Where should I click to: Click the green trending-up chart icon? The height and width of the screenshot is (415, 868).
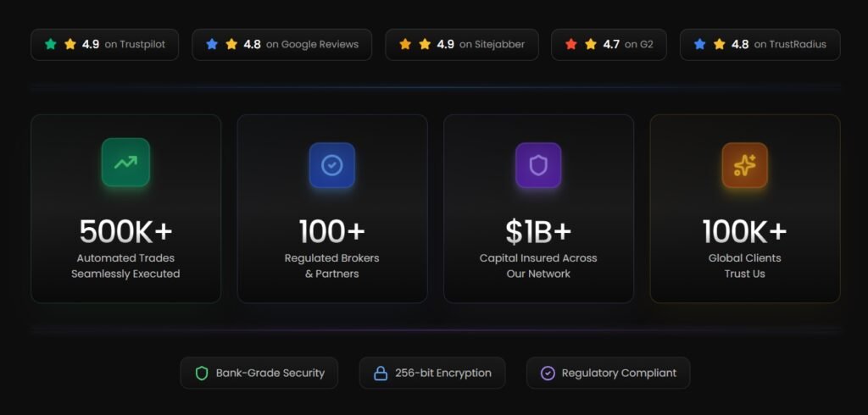click(x=125, y=163)
